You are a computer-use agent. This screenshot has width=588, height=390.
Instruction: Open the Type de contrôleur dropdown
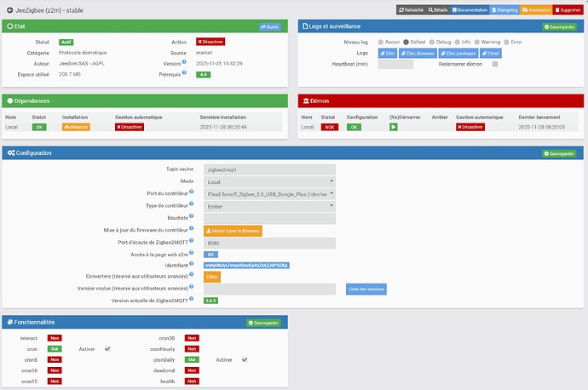[269, 206]
